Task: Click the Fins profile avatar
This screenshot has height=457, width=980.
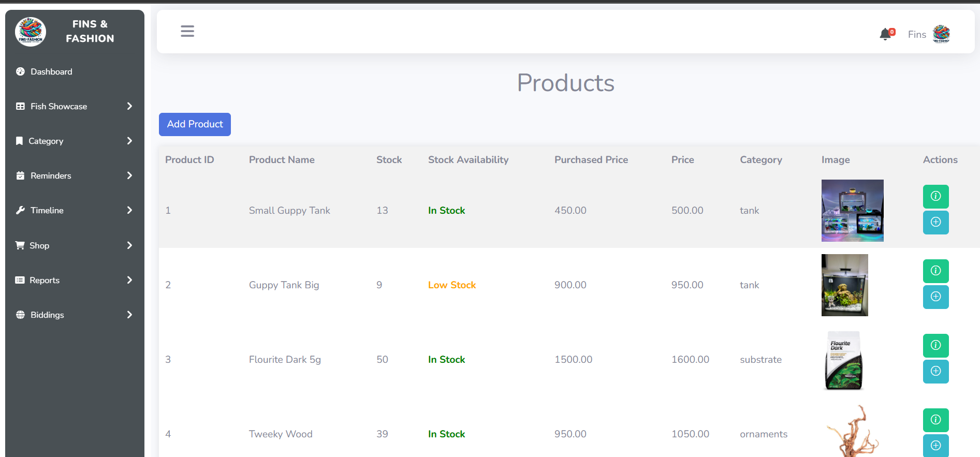Action: (x=941, y=34)
